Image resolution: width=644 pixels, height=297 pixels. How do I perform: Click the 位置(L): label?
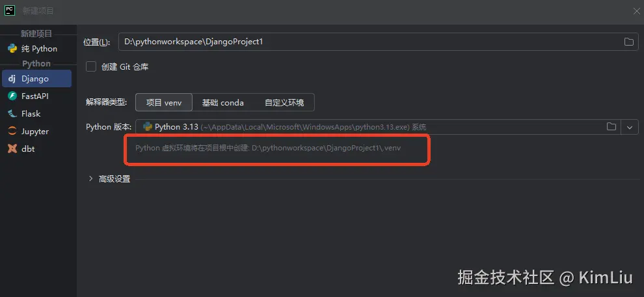pyautogui.click(x=96, y=42)
